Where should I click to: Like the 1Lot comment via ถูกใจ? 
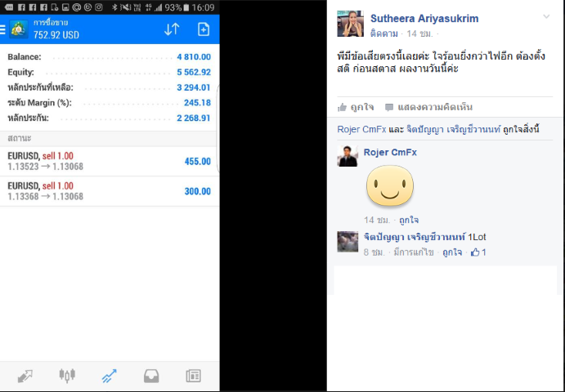[452, 252]
